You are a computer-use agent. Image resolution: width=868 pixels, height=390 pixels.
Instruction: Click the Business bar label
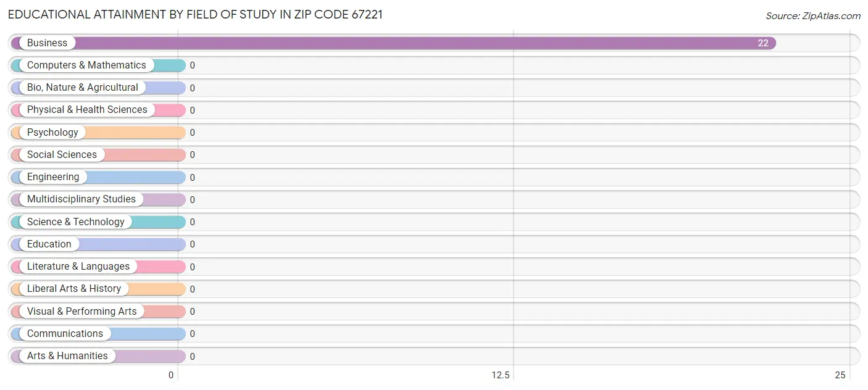pos(47,43)
